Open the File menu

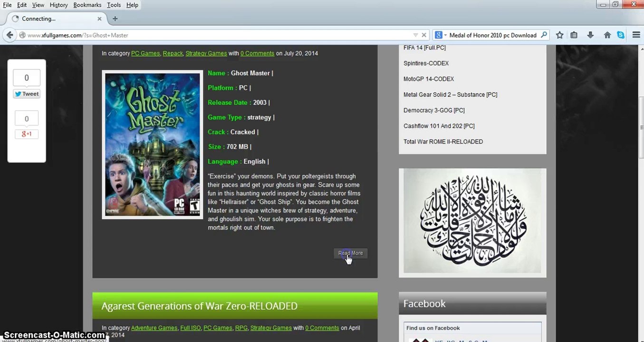pos(7,5)
